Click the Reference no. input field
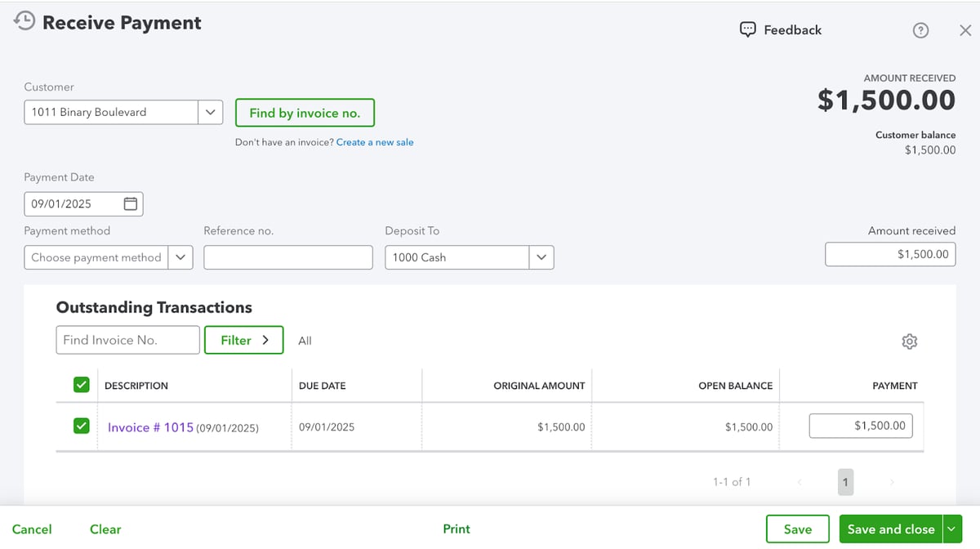 [x=287, y=257]
